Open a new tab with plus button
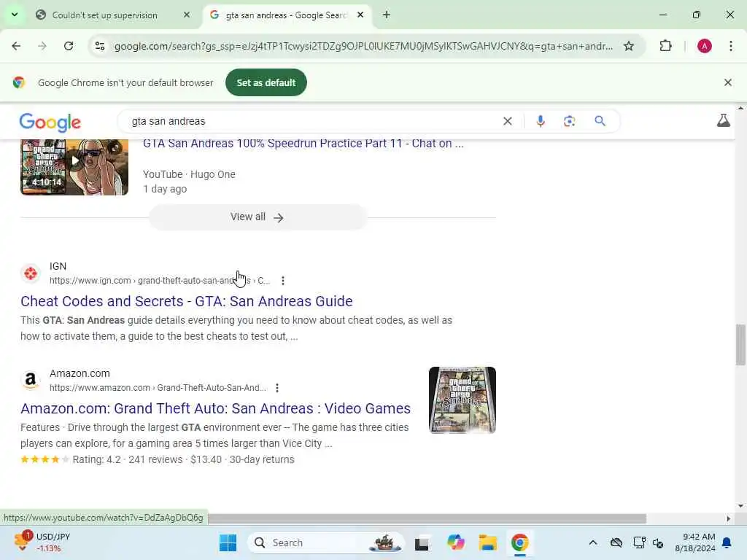This screenshot has width=747, height=560. click(x=387, y=15)
